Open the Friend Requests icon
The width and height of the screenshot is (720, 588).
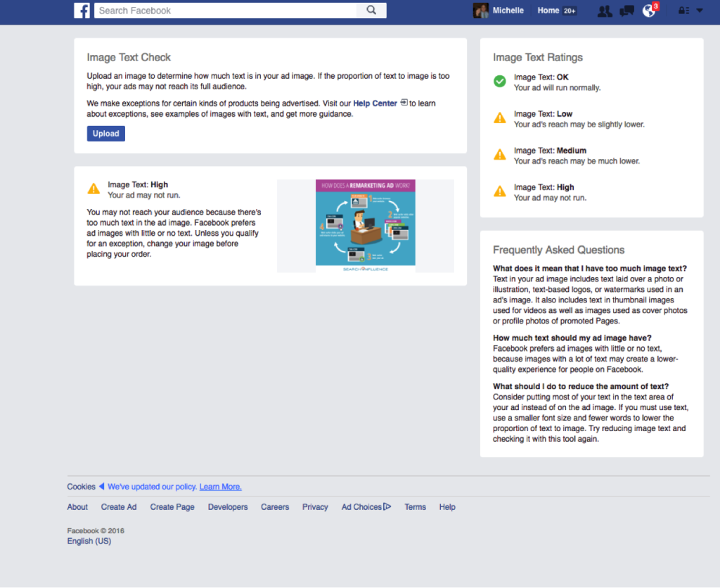tap(604, 11)
